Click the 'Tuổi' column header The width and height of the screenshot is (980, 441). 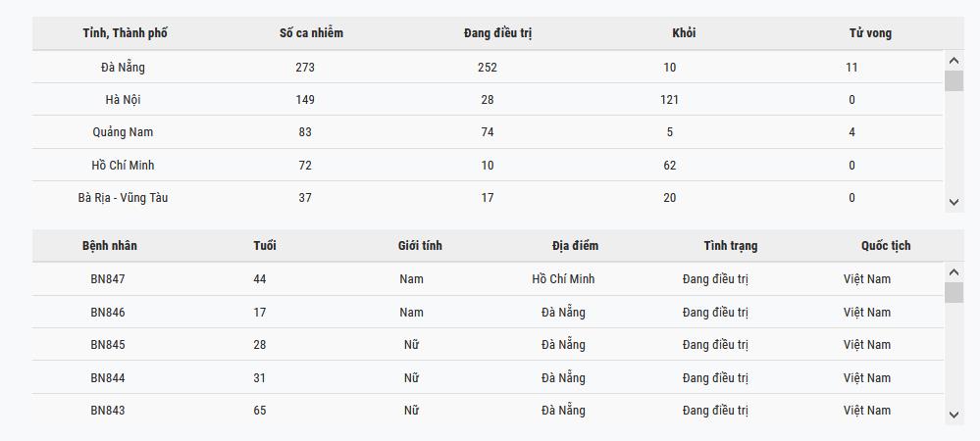(265, 246)
